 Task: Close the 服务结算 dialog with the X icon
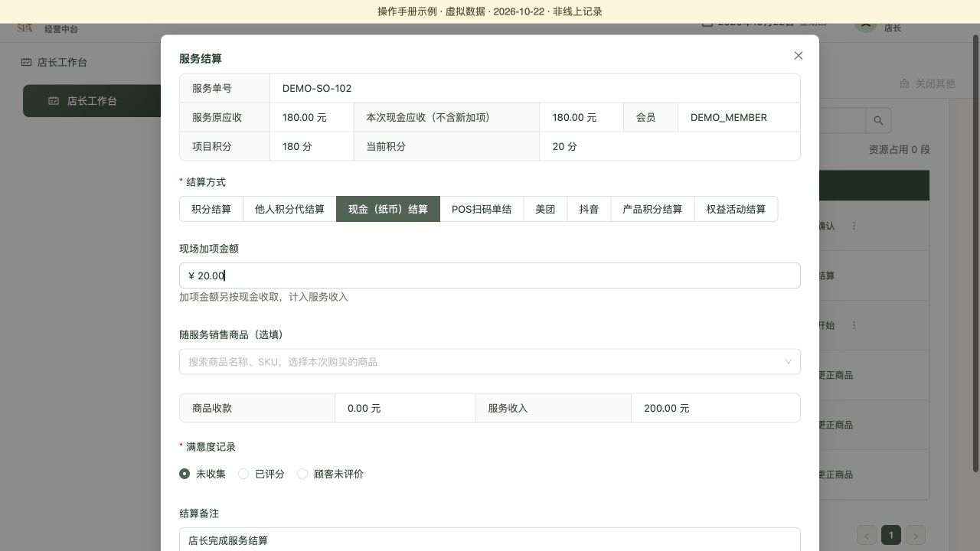(x=799, y=55)
